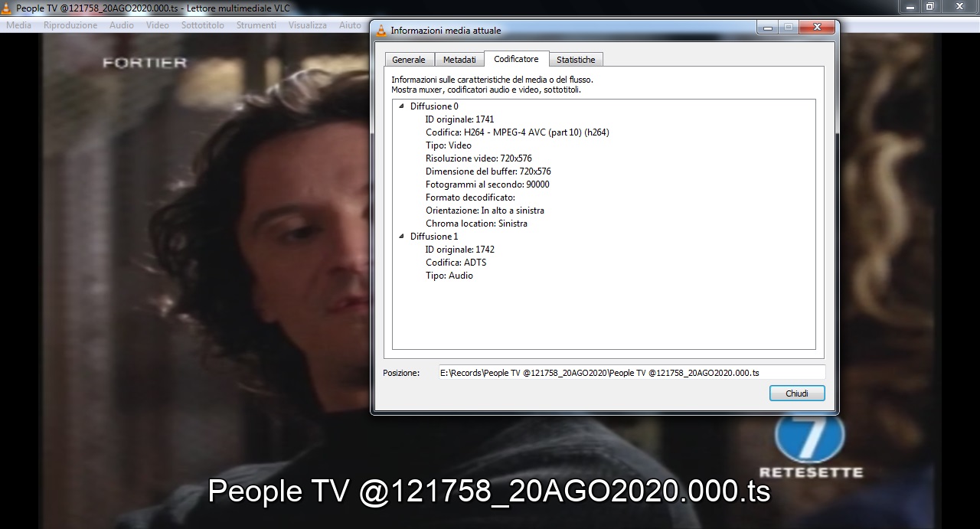Click the Posizione file path field

(x=632, y=373)
